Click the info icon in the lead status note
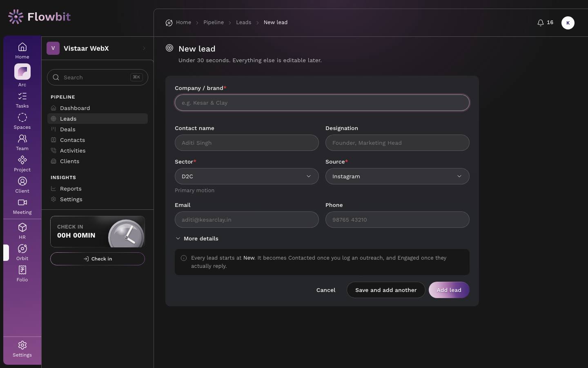 [x=184, y=258]
